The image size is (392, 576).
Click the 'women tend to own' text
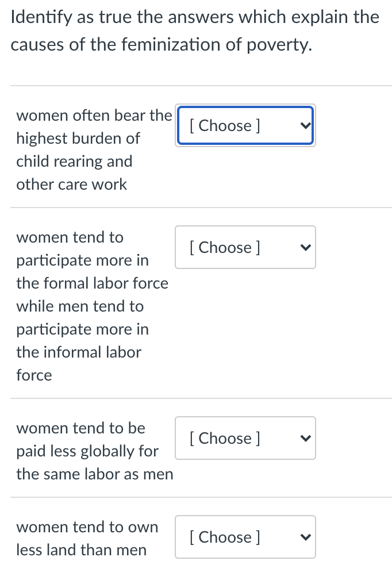(x=87, y=527)
